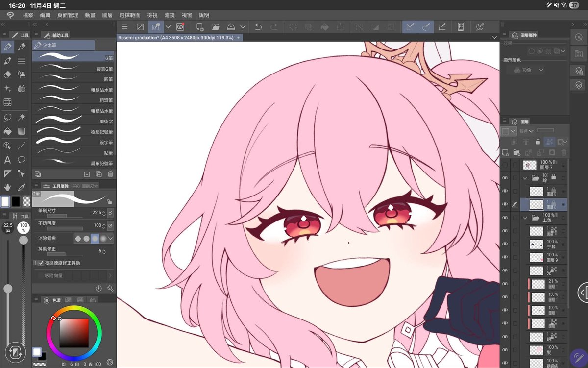Show hidden 圖層 7 via visibility box

pyautogui.click(x=505, y=165)
